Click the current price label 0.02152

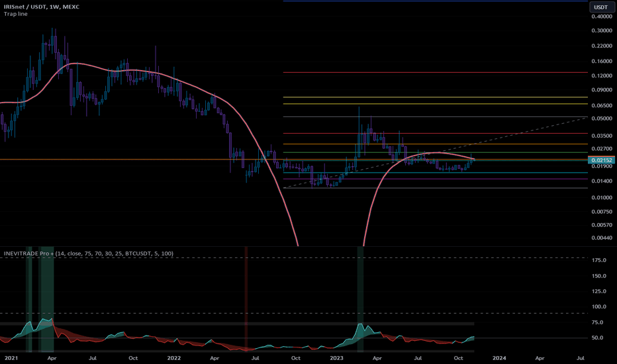[x=602, y=159]
